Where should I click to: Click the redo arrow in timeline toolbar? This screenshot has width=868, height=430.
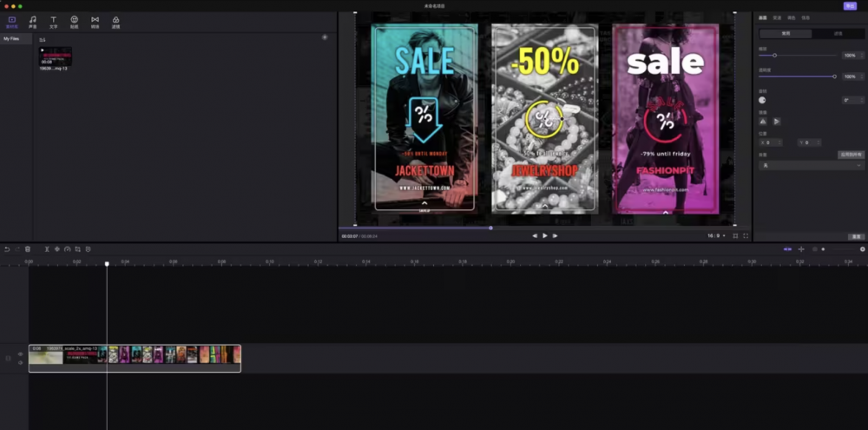(17, 249)
